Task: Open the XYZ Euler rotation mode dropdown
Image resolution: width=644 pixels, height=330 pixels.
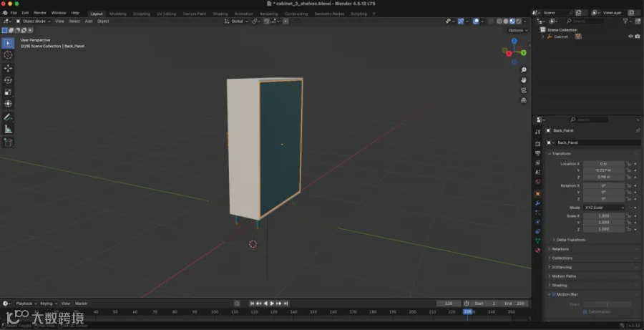Action: [x=604, y=208]
